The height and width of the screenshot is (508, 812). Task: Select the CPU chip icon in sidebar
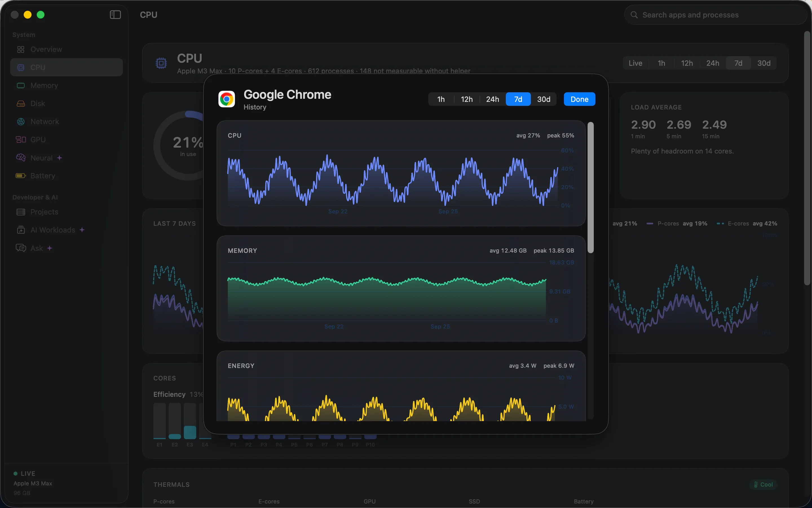[x=21, y=67]
